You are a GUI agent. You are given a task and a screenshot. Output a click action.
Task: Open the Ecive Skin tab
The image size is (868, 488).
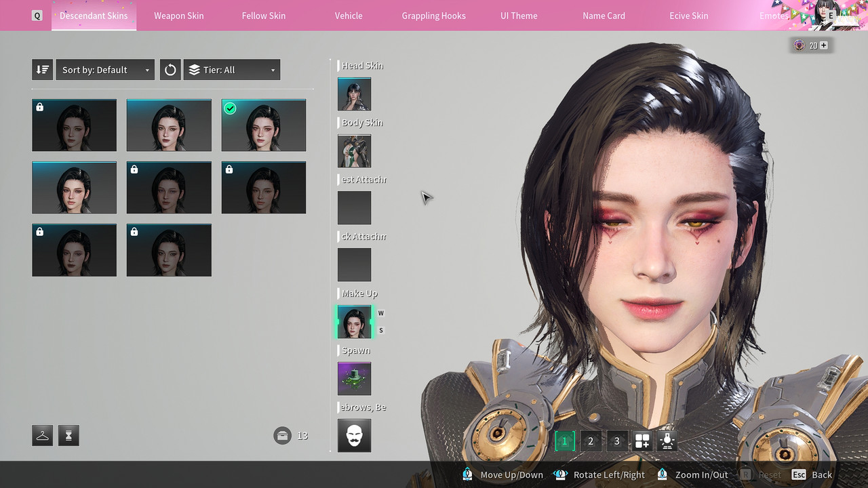tap(689, 16)
